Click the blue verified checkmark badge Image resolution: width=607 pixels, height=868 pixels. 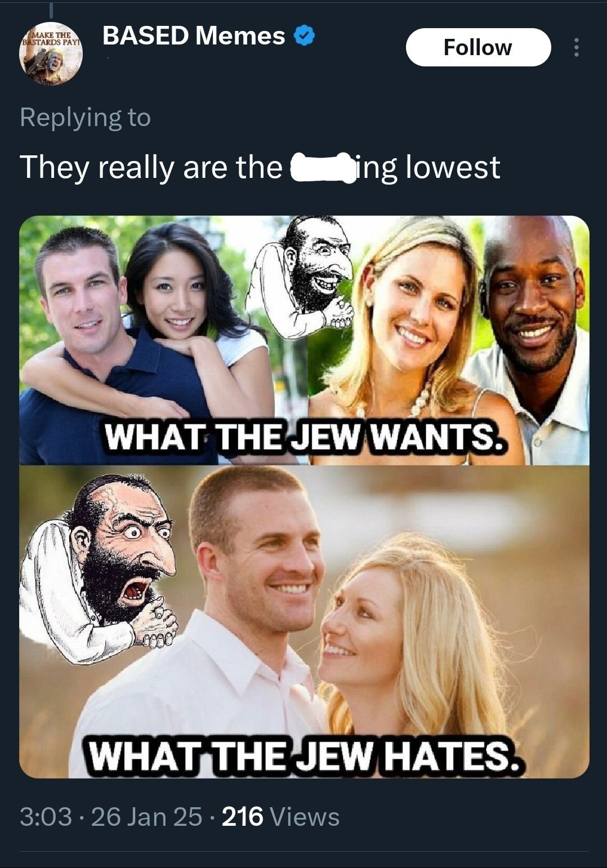pyautogui.click(x=305, y=36)
